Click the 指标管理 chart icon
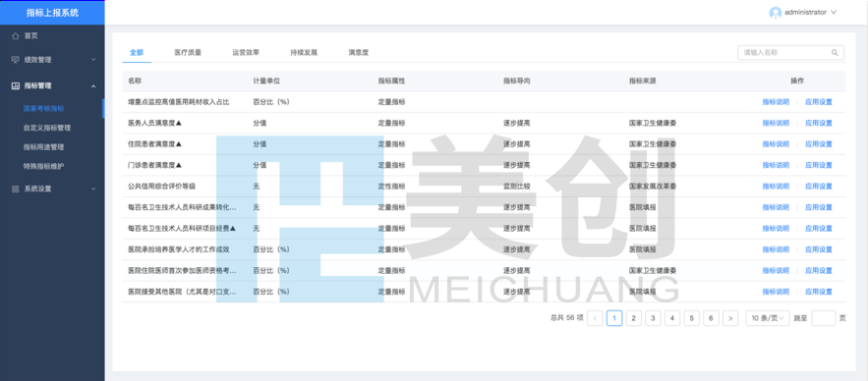Image resolution: width=868 pixels, height=381 pixels. click(16, 85)
